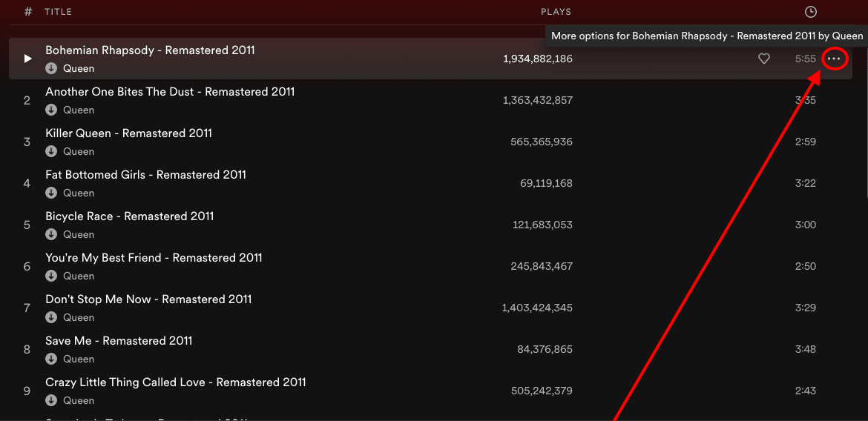Click the 2:50 duration value
Screen dimensions: 868x421
click(x=806, y=266)
